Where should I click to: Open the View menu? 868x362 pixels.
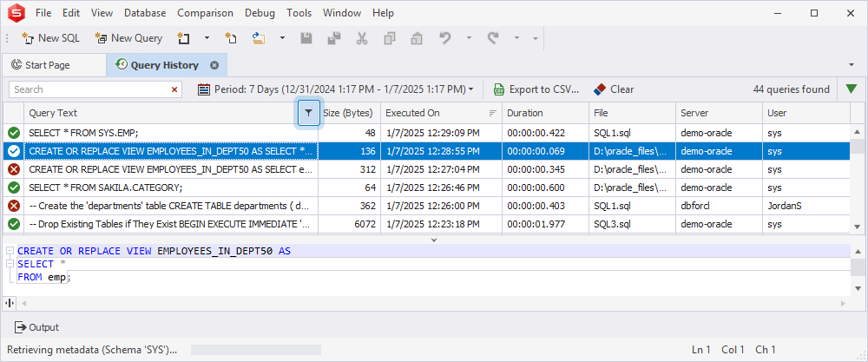coord(102,13)
